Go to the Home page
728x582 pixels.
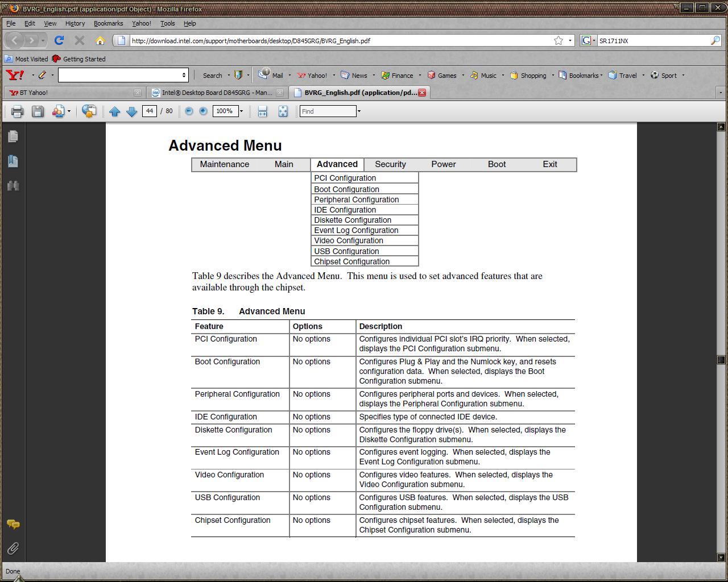pos(100,40)
